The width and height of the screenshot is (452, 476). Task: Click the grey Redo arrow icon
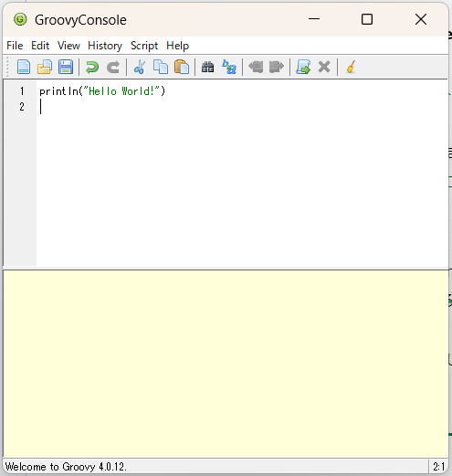click(x=113, y=67)
